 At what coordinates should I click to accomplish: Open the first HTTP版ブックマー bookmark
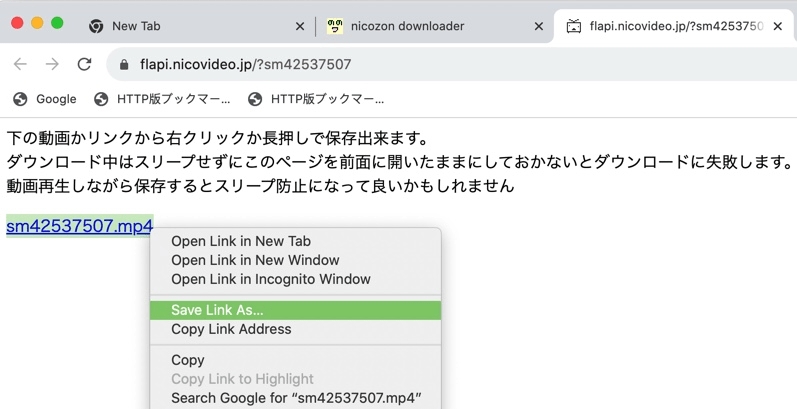tap(162, 99)
